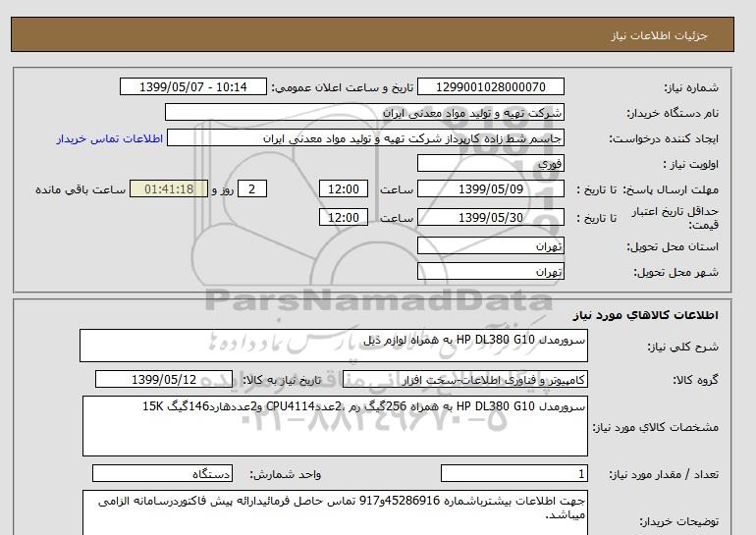Click the quantity field showing 1
Image resolution: width=756 pixels, height=535 pixels.
tap(513, 474)
